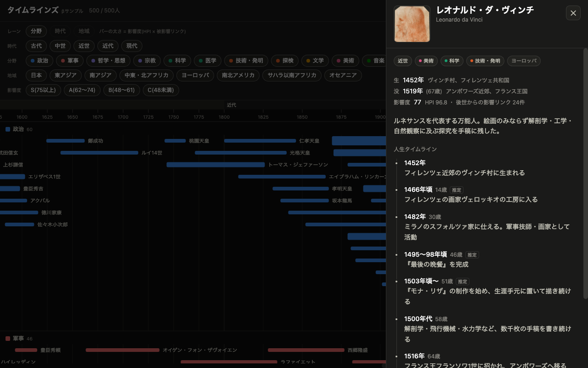This screenshot has width=588, height=368.
Task: Select the 技術・発明 tag in detail panel
Action: coord(485,61)
